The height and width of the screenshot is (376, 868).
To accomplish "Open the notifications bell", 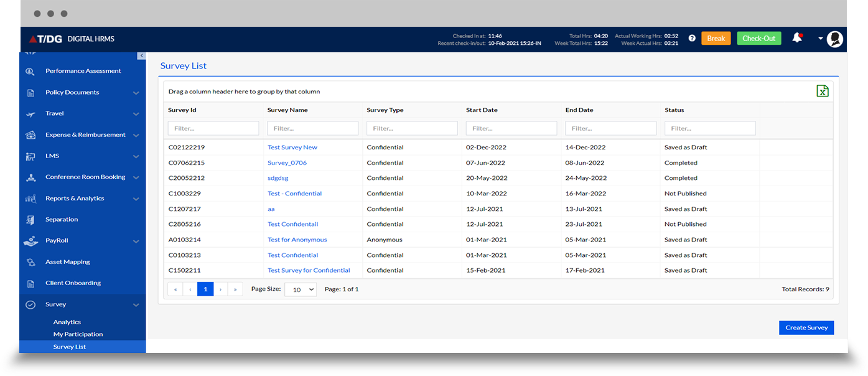I will 797,38.
